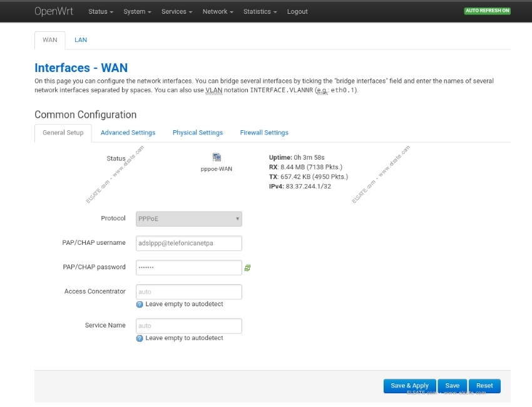
Task: Open the Advanced Settings tab
Action: (x=128, y=133)
